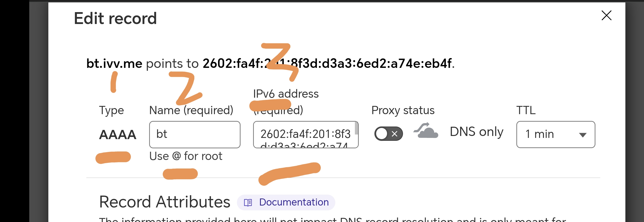644x222 pixels.
Task: Click the AAAA record type
Action: pos(117,135)
